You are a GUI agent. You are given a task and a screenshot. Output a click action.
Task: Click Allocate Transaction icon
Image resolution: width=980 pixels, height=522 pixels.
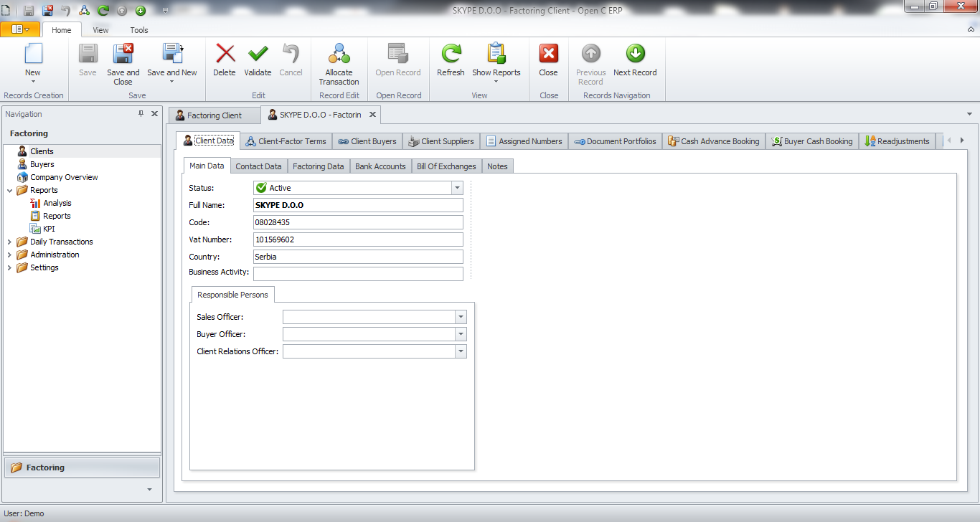339,54
